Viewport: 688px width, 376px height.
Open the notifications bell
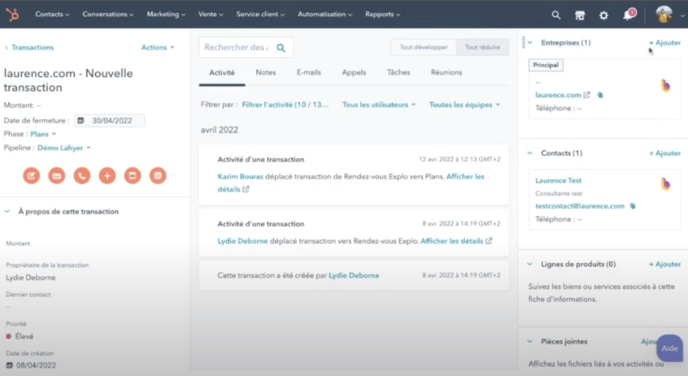629,14
